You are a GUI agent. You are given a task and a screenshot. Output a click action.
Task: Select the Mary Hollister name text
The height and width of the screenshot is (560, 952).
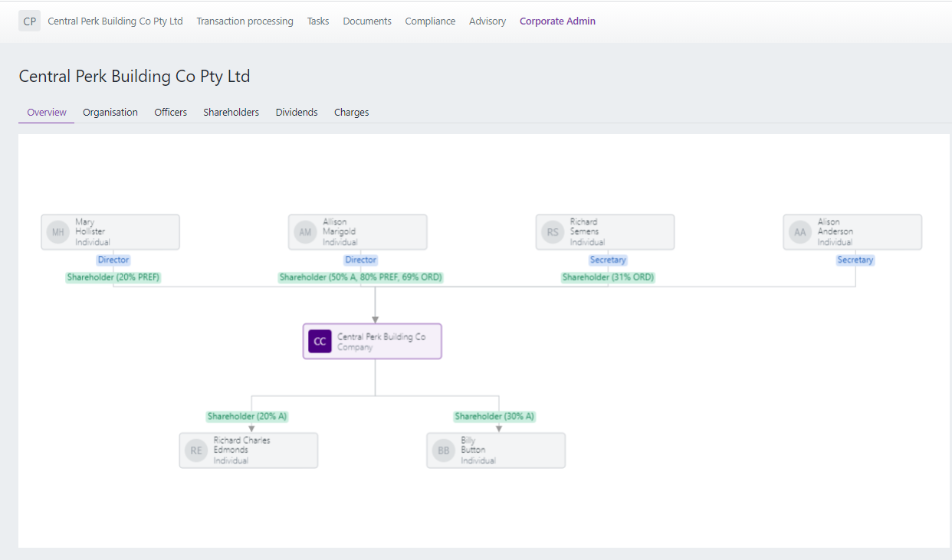(x=90, y=227)
